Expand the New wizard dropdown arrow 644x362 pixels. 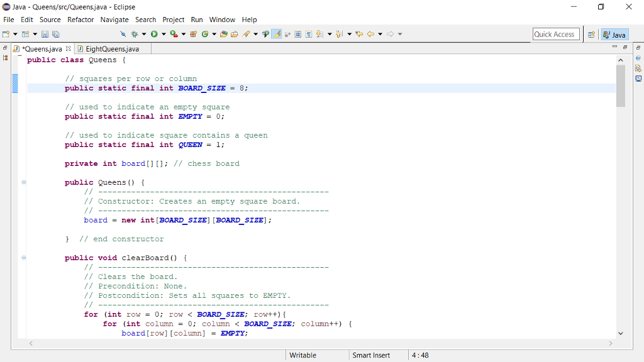tap(14, 34)
